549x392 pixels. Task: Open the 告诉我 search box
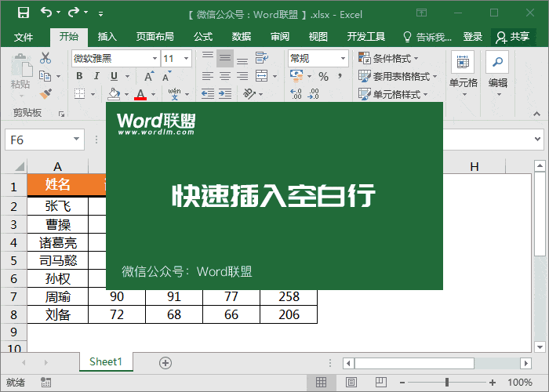click(x=428, y=37)
